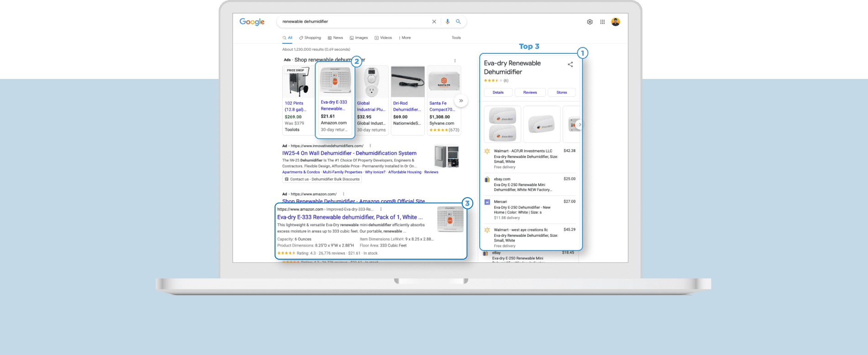
Task: Open Walmart west aye creations $45.29 offer
Action: pos(530,238)
